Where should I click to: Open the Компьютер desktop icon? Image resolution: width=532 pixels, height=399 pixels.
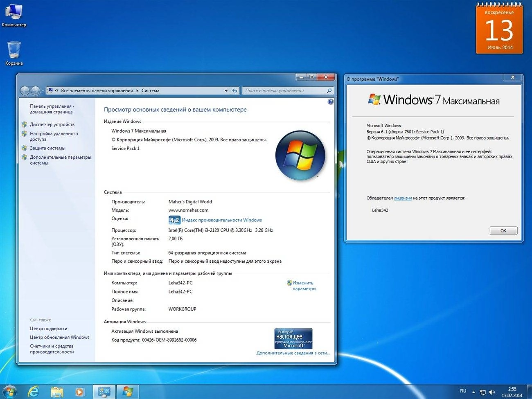pyautogui.click(x=14, y=16)
